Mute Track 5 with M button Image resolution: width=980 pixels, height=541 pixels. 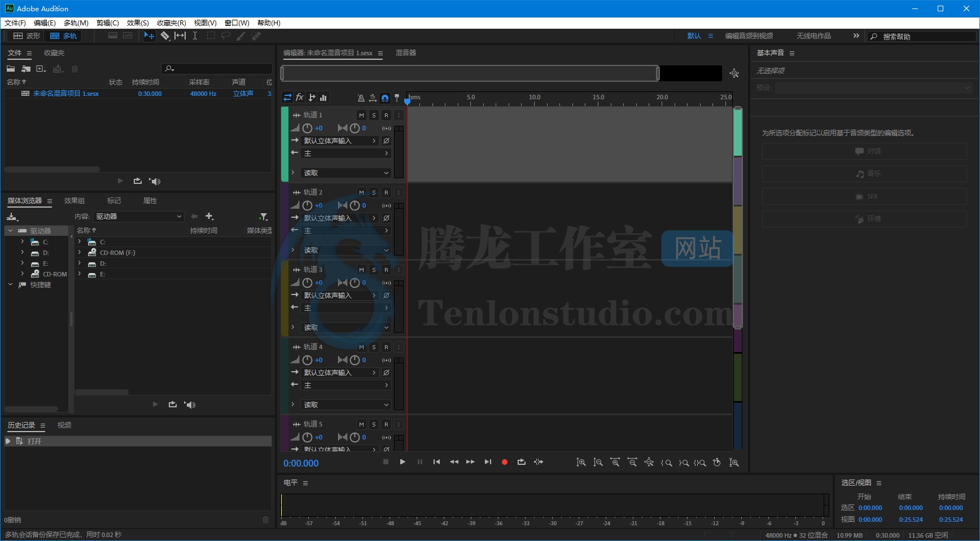[x=362, y=424]
